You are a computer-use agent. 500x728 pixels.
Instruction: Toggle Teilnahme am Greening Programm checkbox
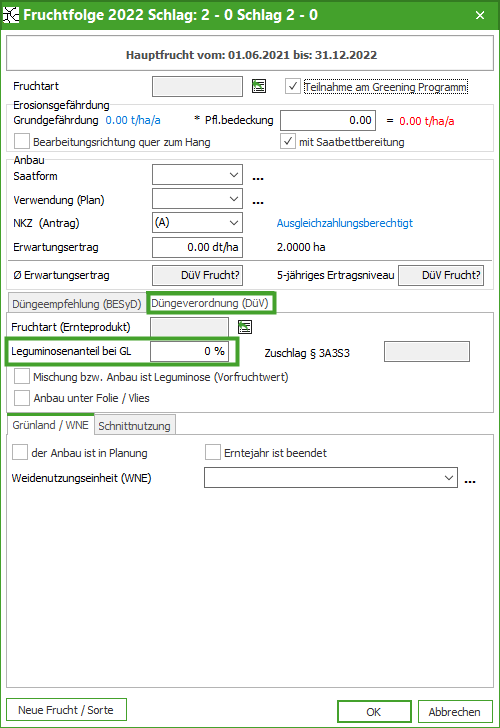[292, 86]
